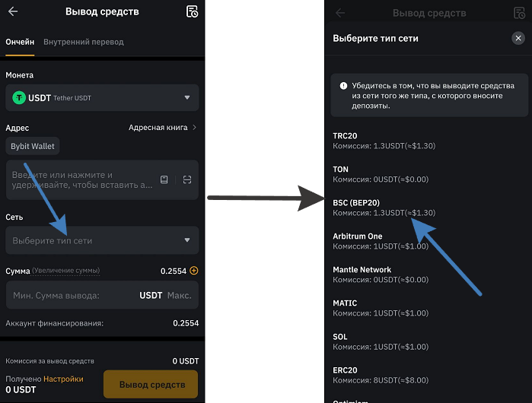
Task: Switch to the Ончейн tab
Action: (19, 42)
